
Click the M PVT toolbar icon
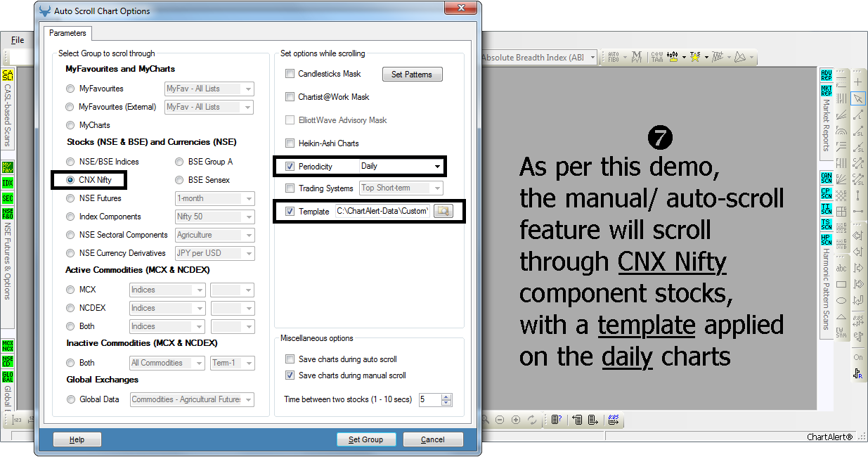(637, 57)
